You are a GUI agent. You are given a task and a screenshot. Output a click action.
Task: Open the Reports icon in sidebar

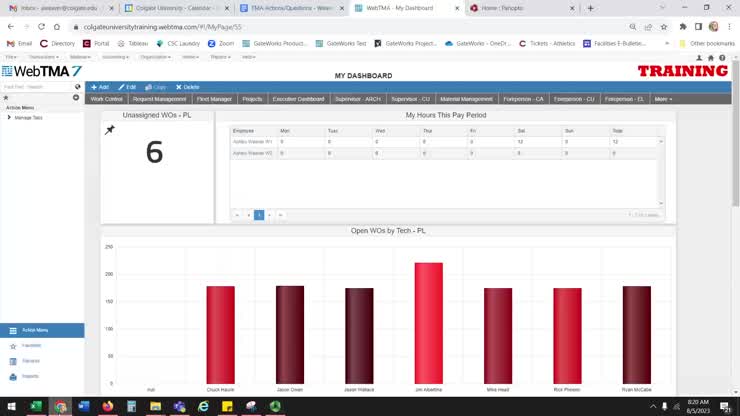(13, 377)
